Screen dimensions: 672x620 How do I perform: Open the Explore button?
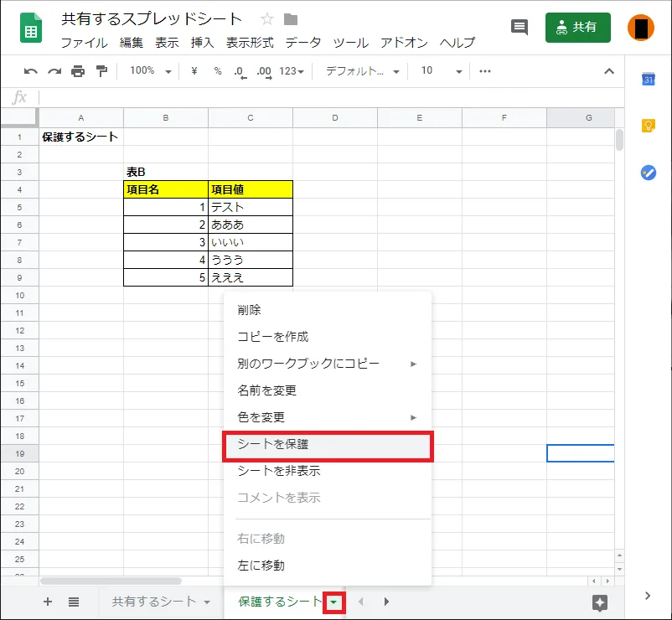(600, 602)
